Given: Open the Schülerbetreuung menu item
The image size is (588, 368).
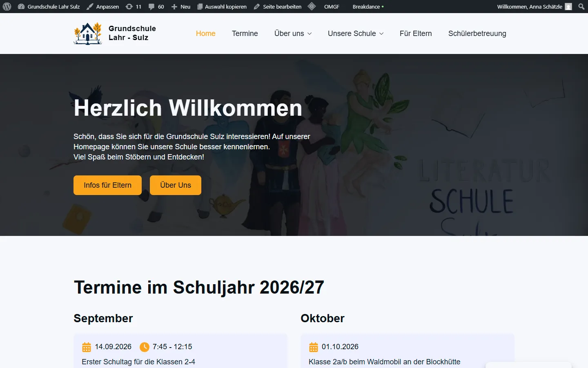Looking at the screenshot, I should (477, 34).
